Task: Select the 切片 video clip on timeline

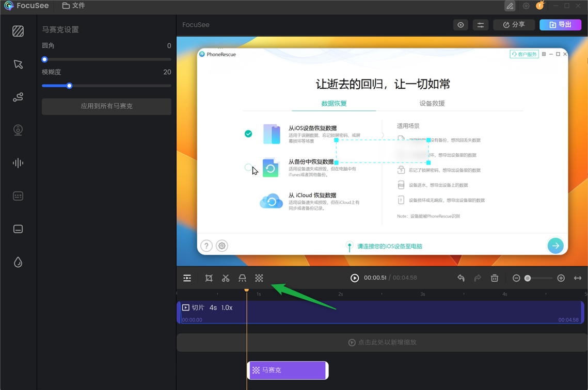Action: coord(380,312)
